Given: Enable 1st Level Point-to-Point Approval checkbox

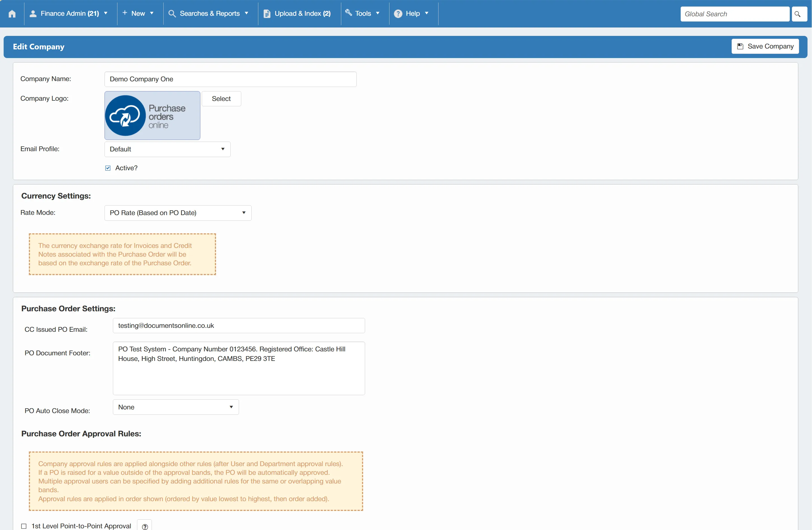Looking at the screenshot, I should tap(24, 526).
